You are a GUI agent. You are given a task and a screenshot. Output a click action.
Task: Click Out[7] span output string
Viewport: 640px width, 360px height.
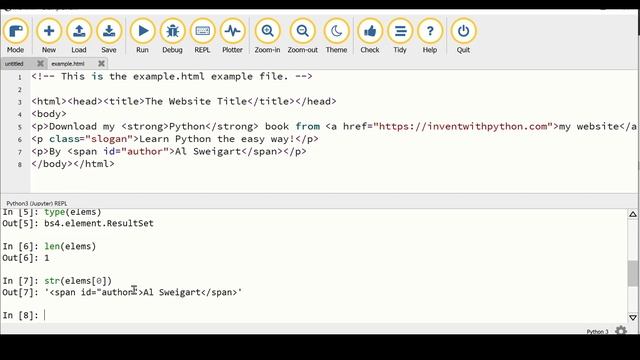pos(143,292)
